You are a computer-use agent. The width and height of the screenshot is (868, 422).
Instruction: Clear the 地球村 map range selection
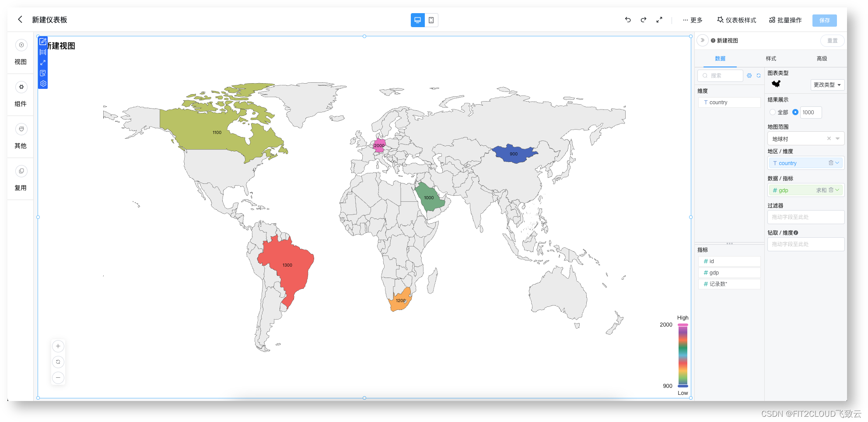[x=829, y=139]
